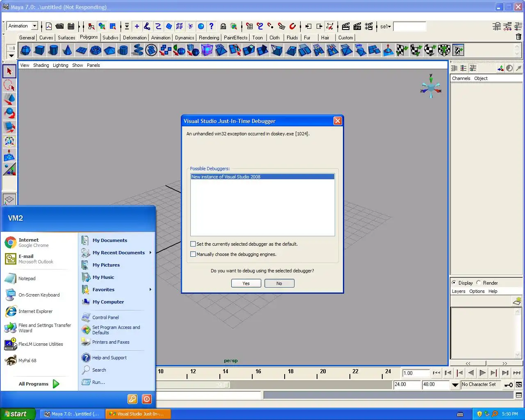Click Yes in the debugger dialog
This screenshot has height=420, width=525.
click(x=246, y=283)
